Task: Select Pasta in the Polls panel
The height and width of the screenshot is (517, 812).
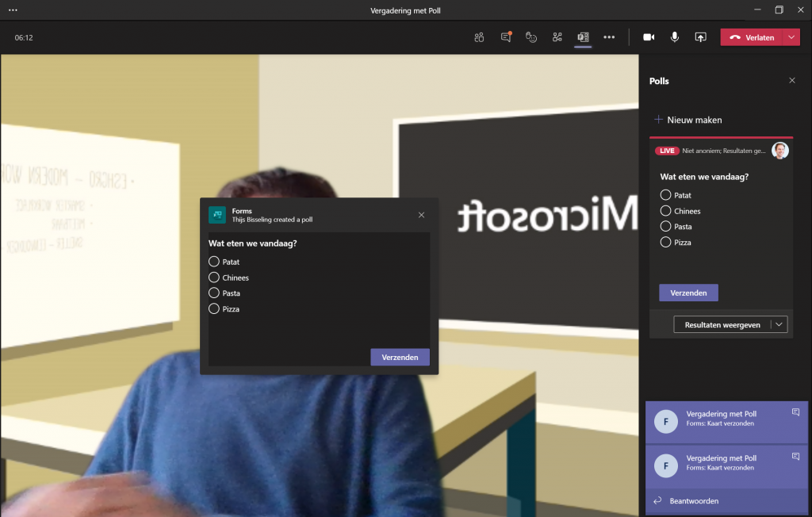Action: [x=665, y=226]
